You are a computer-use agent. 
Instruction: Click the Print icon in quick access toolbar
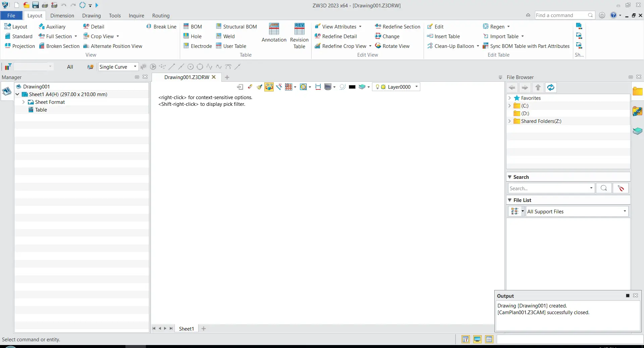(x=45, y=5)
